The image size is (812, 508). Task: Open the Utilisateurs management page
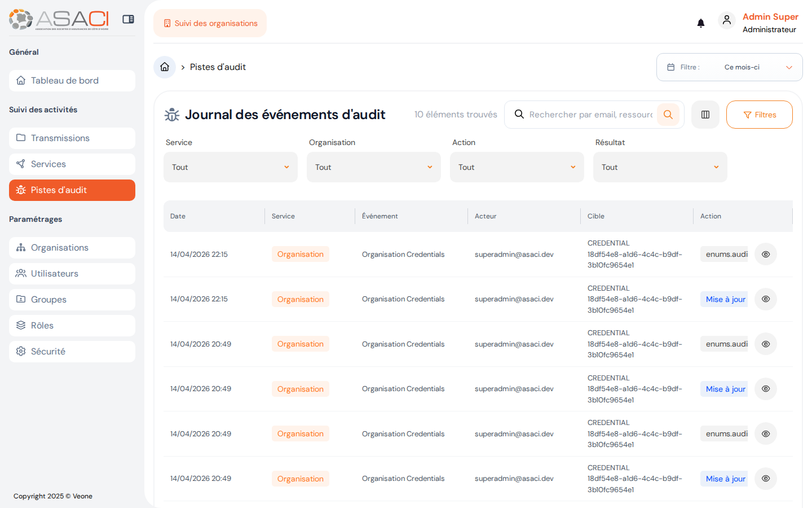72,273
